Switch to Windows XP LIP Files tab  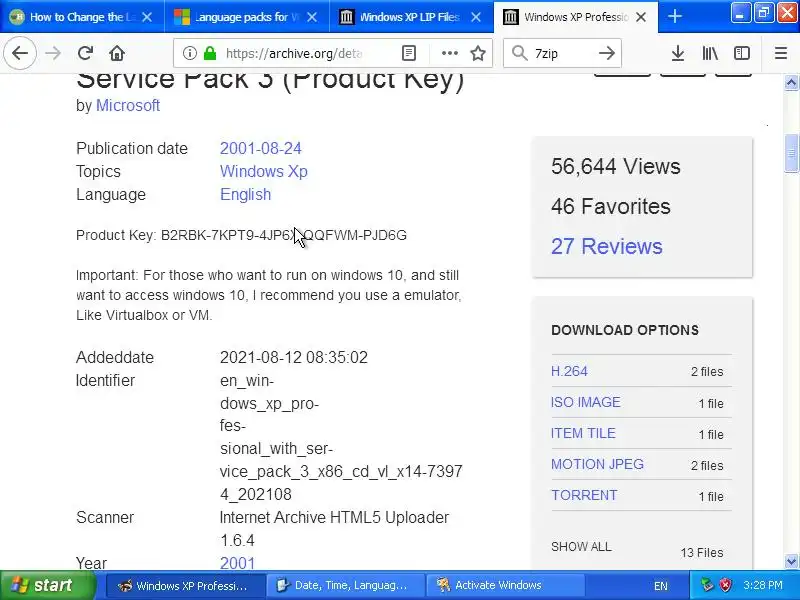tap(411, 17)
